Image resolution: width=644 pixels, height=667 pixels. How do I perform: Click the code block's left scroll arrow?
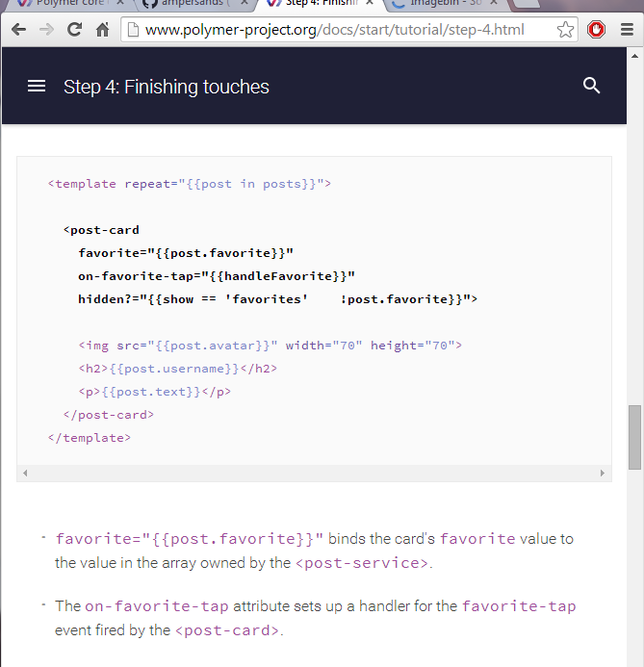coord(26,473)
